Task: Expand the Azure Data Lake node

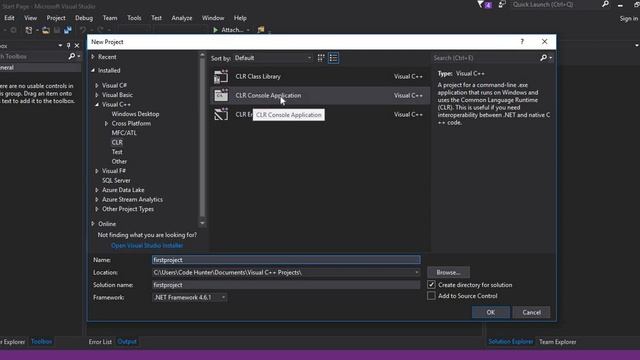Action: tap(97, 190)
